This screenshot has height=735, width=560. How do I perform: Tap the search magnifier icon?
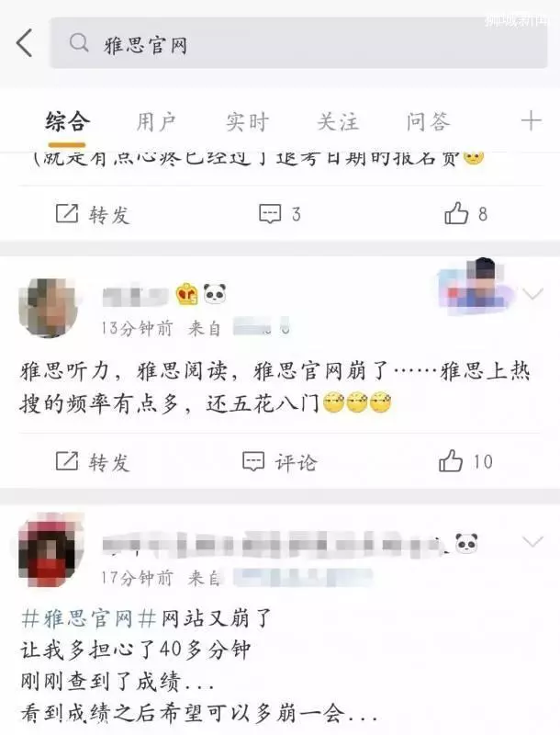[x=79, y=43]
